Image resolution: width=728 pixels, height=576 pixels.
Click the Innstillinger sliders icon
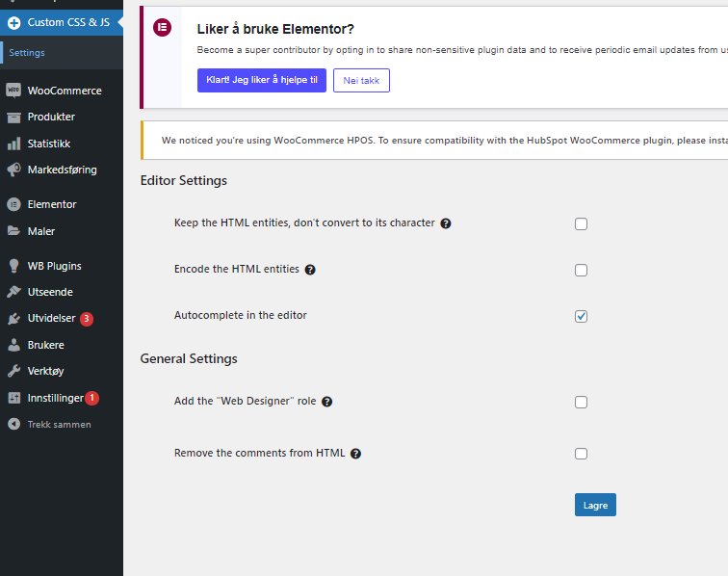(x=13, y=398)
